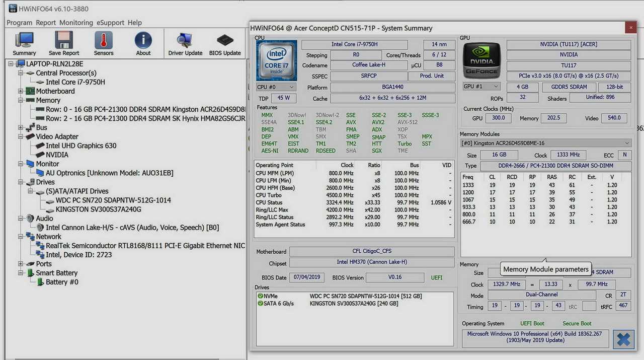Expand the Motherboard tree node
This screenshot has width=644, height=360.
21,91
